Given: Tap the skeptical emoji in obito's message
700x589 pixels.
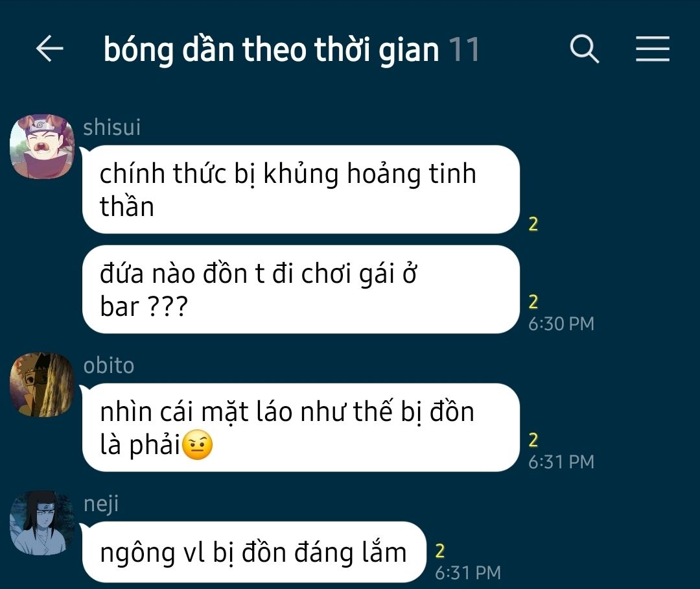Looking at the screenshot, I should click(x=198, y=445).
